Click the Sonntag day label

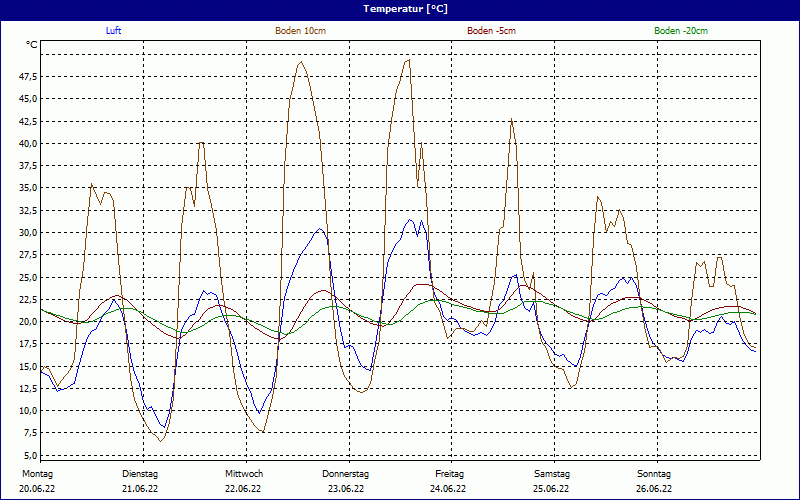654,474
